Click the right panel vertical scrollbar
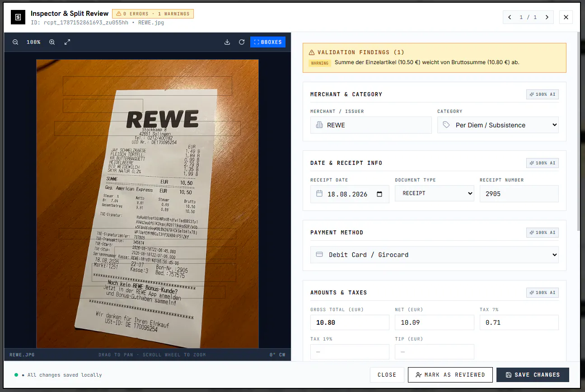Image resolution: width=585 pixels, height=392 pixels. (579, 131)
